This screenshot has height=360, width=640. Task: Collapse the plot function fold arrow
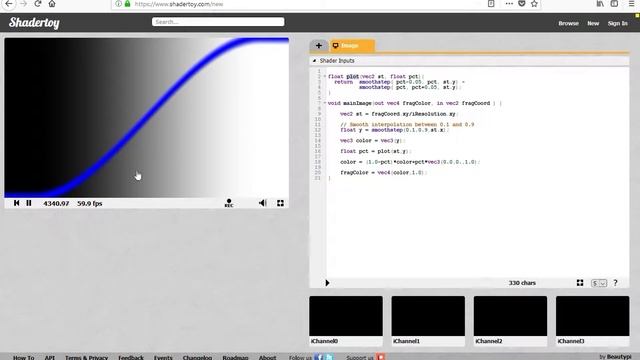[325, 76]
